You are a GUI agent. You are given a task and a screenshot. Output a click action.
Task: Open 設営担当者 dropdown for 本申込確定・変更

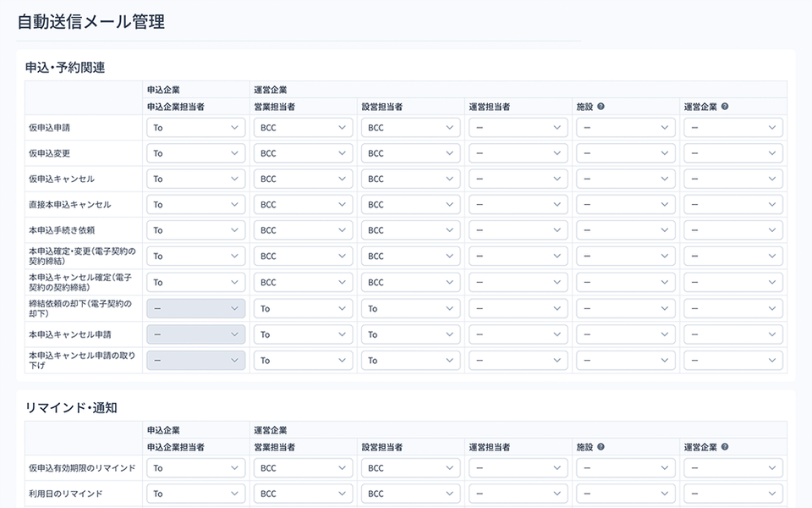pyautogui.click(x=411, y=256)
